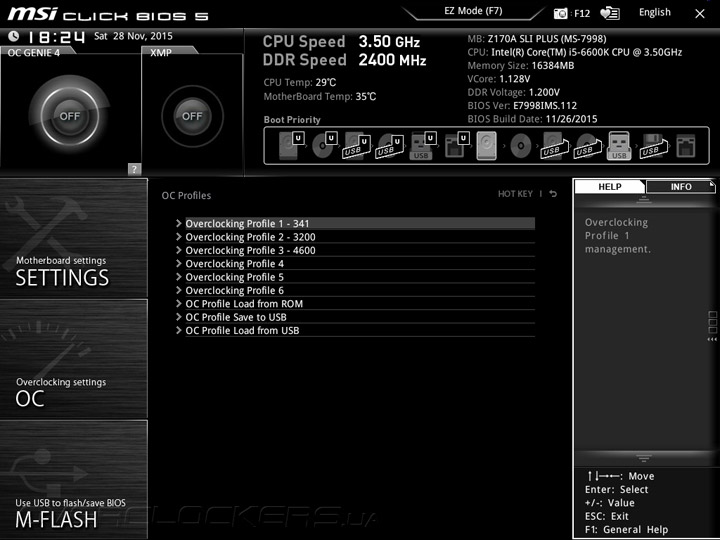The image size is (720, 540).
Task: Select the legacy network boot device icon
Action: [686, 146]
